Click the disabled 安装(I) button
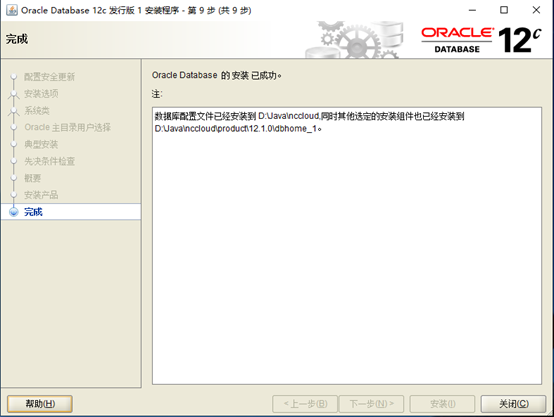The height and width of the screenshot is (417, 554). pos(442,404)
